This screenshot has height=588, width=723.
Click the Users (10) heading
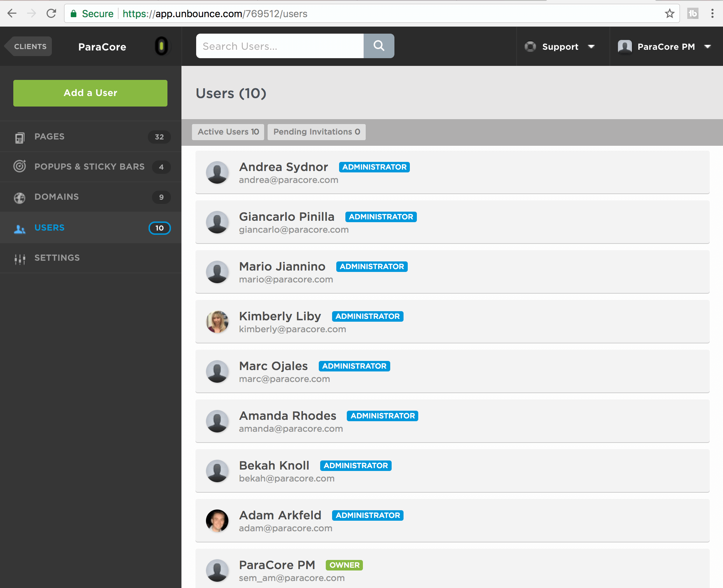click(x=231, y=94)
